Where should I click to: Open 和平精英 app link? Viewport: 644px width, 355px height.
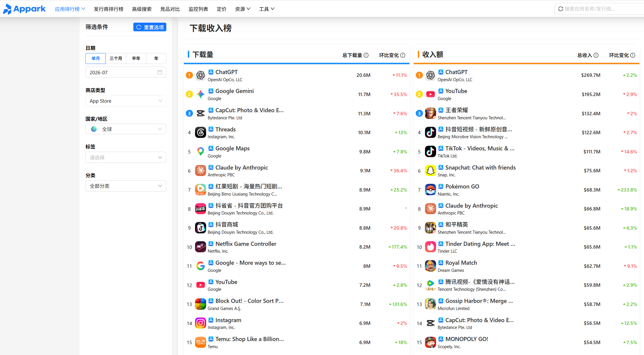pos(457,225)
